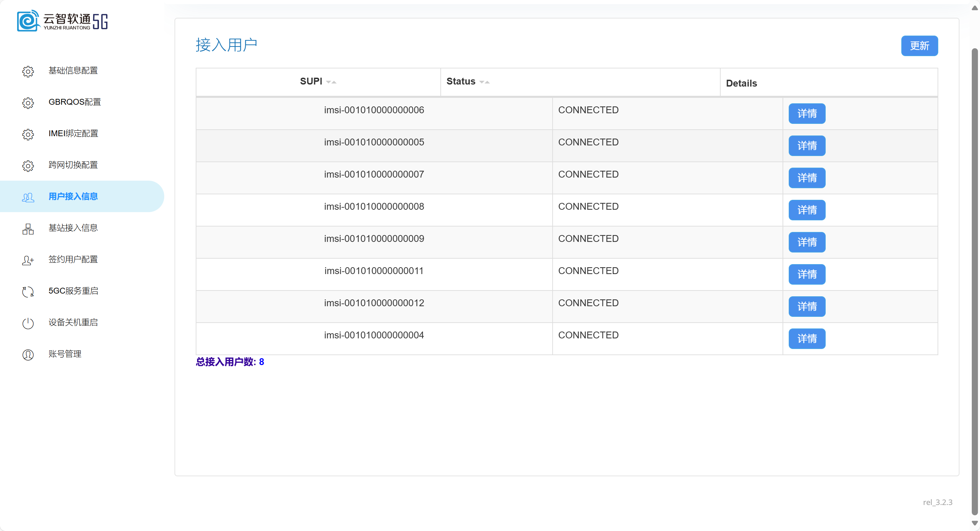Image resolution: width=980 pixels, height=531 pixels.
Task: Click the 跨网切换配置 gear icon
Action: (28, 166)
